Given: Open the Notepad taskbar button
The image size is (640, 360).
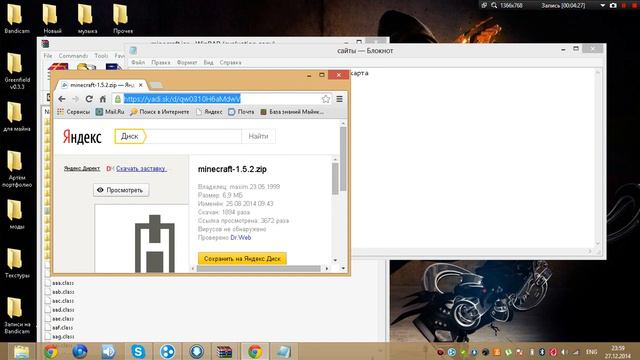Looking at the screenshot, I should [x=284, y=351].
